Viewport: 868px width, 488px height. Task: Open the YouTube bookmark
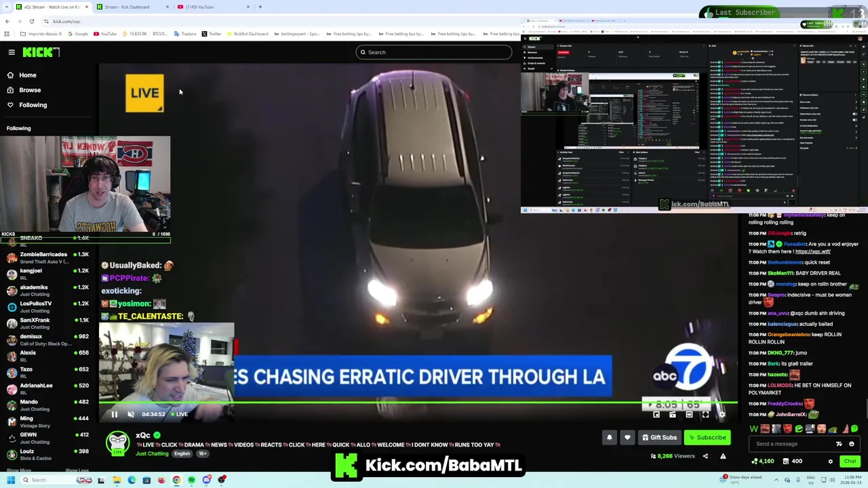tap(105, 34)
